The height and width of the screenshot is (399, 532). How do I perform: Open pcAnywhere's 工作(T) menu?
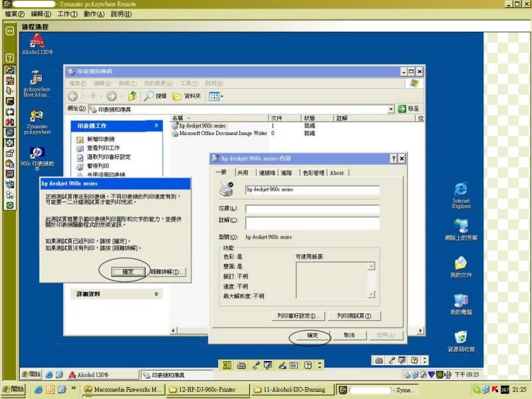(x=67, y=14)
